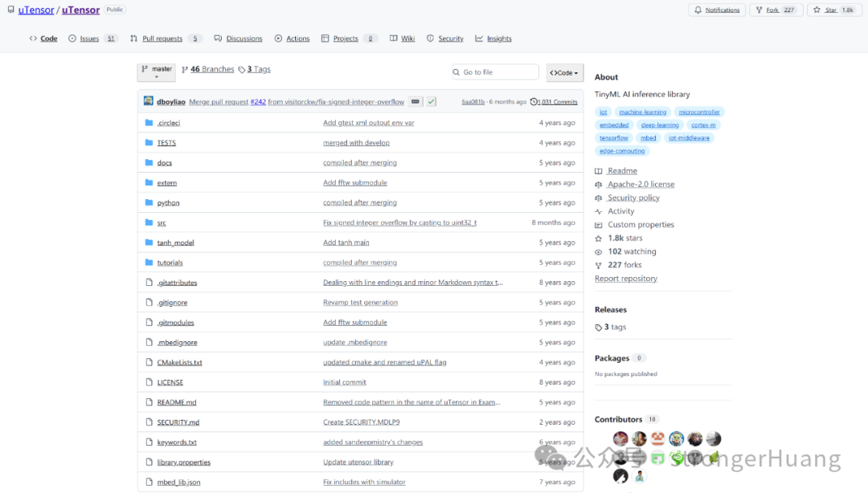Open the Discussions tab
Image resolution: width=868 pixels, height=493 pixels.
pyautogui.click(x=244, y=38)
